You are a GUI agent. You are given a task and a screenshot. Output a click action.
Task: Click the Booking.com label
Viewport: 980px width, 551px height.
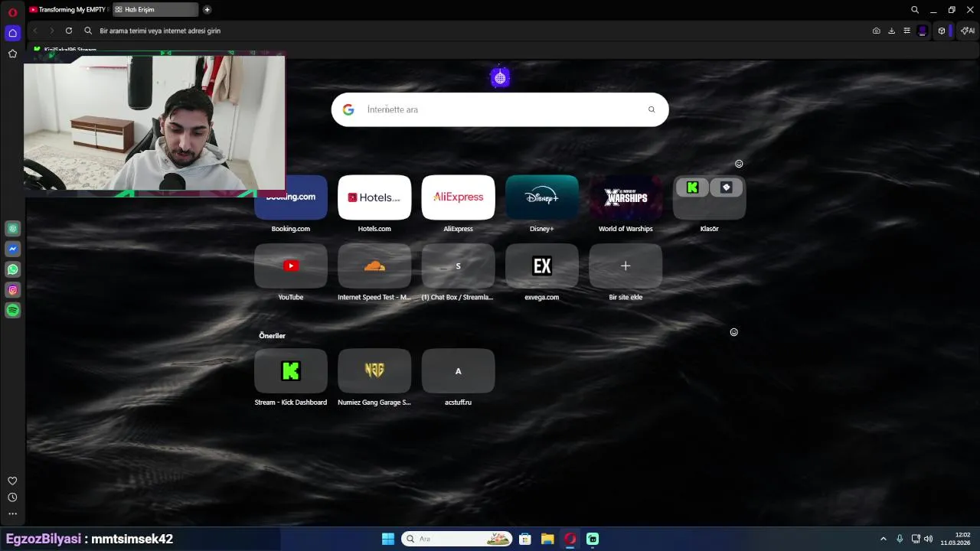point(291,229)
